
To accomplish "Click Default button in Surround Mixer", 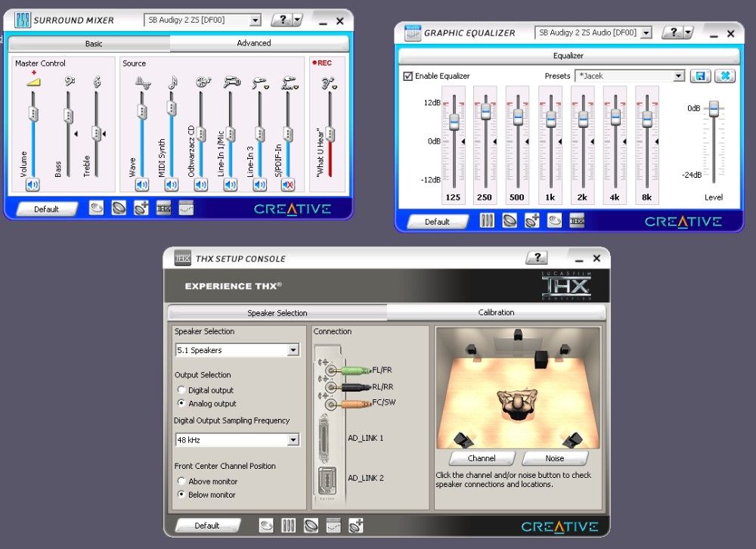I will pos(46,209).
